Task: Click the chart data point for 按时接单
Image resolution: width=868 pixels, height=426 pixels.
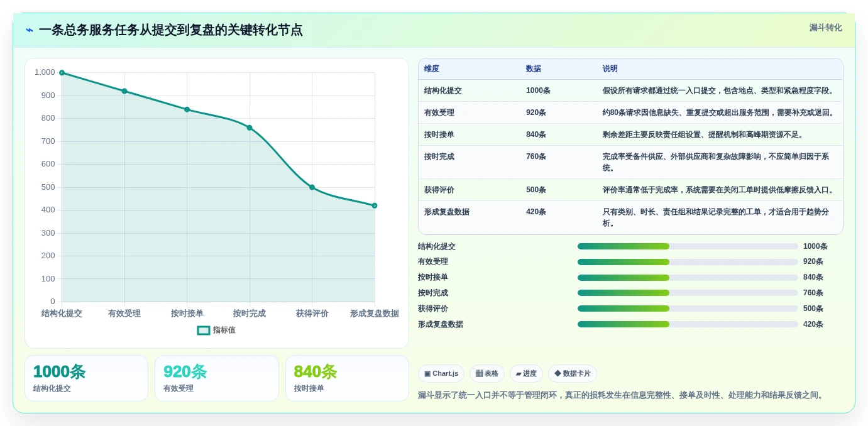Action: [x=187, y=109]
